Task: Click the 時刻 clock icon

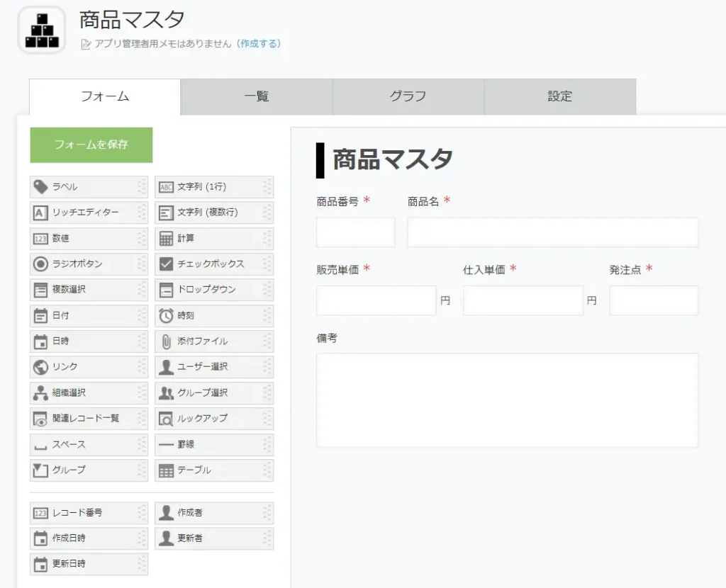Action: point(166,315)
